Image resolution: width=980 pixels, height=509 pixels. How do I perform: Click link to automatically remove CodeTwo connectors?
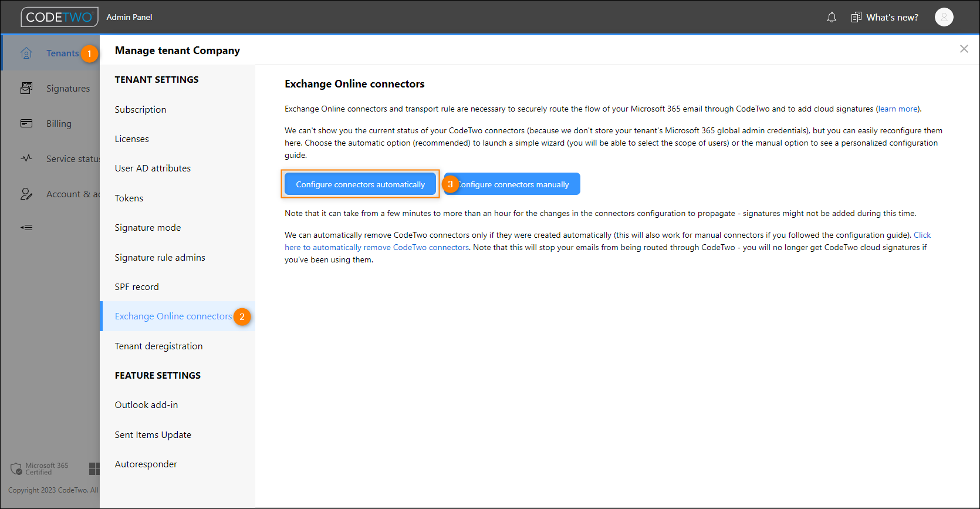(x=377, y=247)
